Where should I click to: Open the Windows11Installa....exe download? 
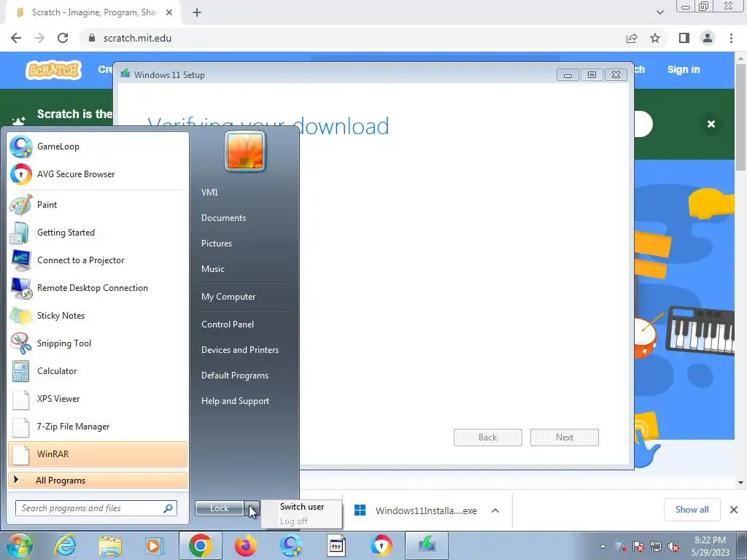coord(415,510)
